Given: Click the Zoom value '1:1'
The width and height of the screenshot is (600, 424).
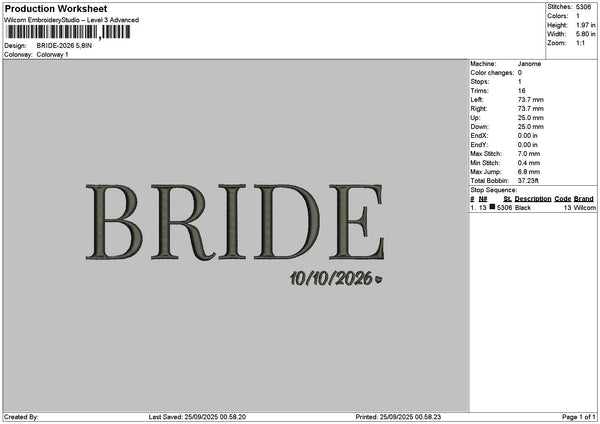Looking at the screenshot, I should click(580, 43).
